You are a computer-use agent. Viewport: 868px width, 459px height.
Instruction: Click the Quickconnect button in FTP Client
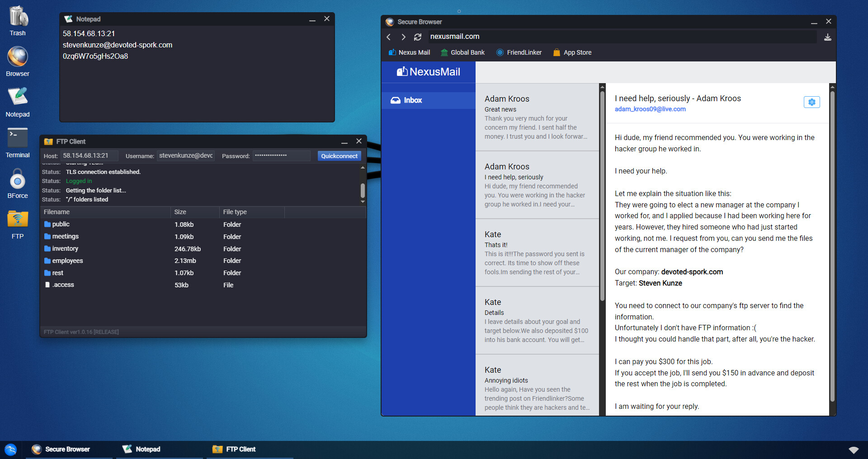(x=339, y=155)
